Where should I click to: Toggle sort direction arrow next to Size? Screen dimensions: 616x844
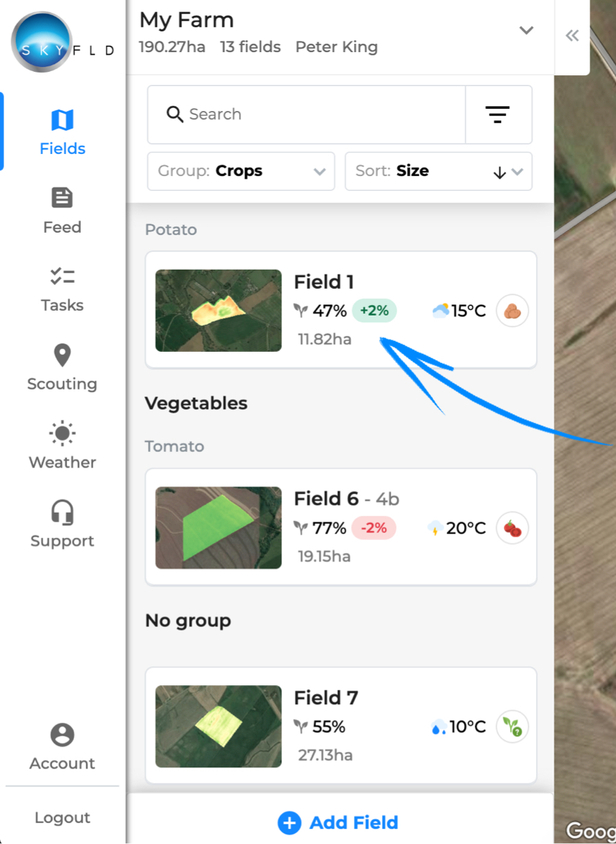(x=500, y=172)
